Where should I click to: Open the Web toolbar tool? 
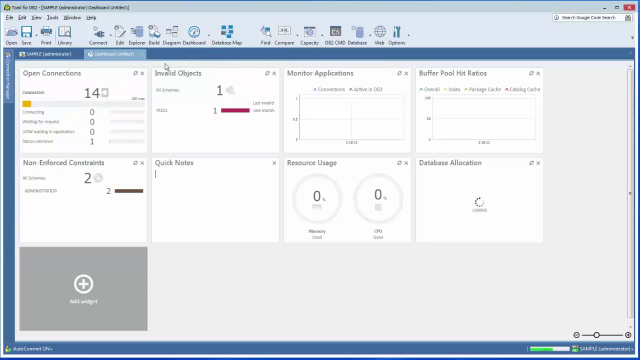tap(380, 35)
